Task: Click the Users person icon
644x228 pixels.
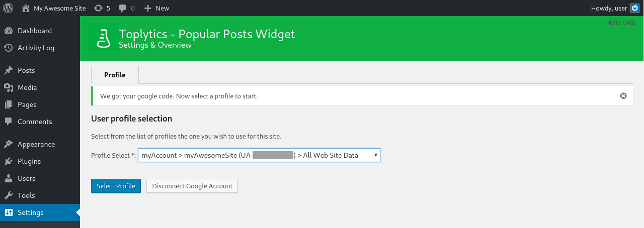Action: (x=9, y=178)
